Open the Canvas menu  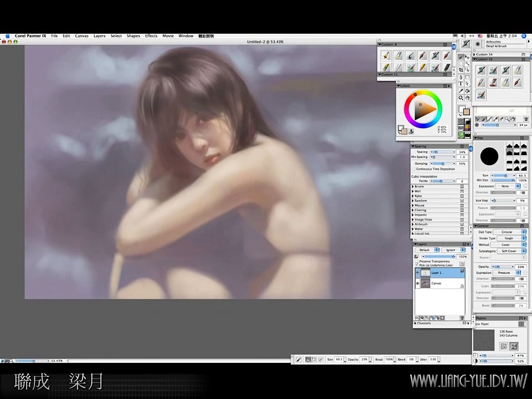pyautogui.click(x=81, y=35)
